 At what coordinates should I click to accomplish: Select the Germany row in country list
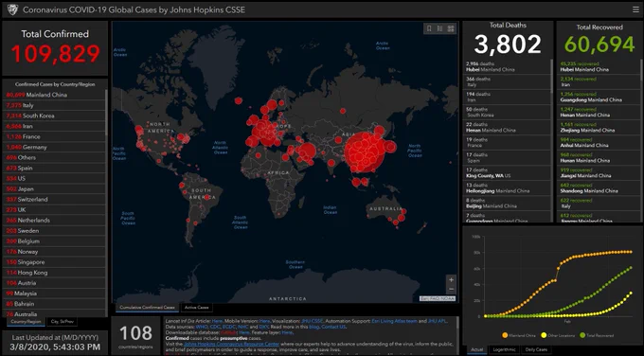[54, 148]
